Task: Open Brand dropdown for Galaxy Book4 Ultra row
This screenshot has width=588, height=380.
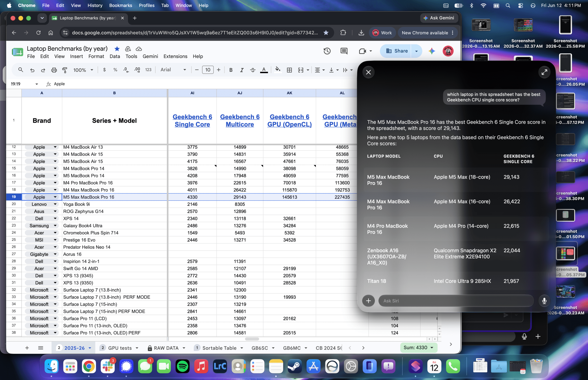Action: click(x=55, y=226)
